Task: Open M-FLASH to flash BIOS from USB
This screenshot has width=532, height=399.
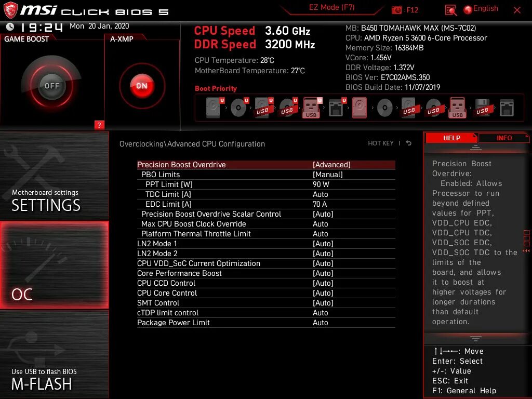Action: (54, 354)
